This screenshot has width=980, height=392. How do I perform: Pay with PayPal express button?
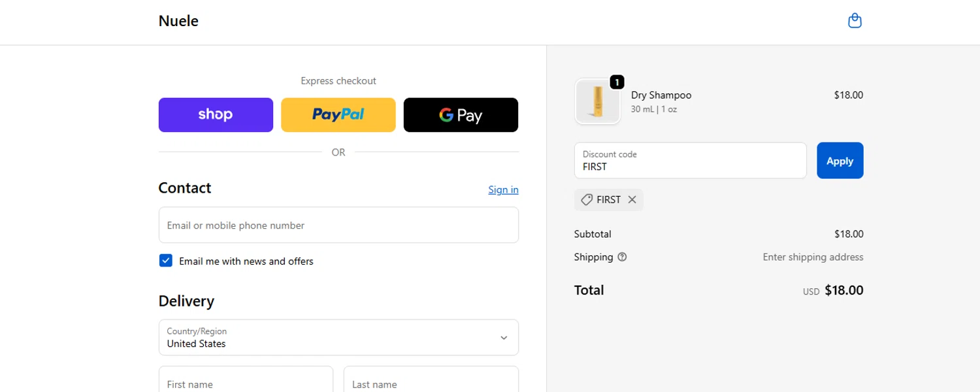[338, 115]
